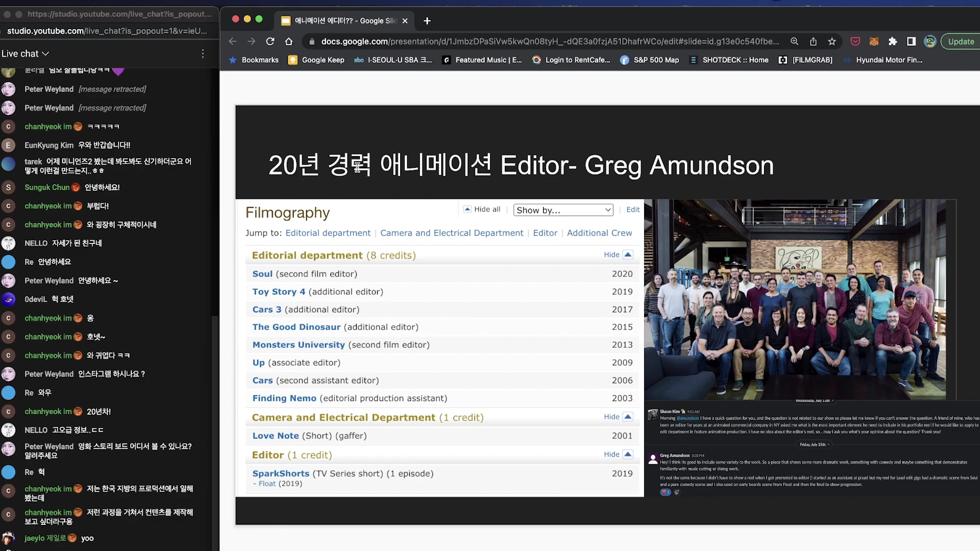
Task: Open the [FILMGRAB] bookmark
Action: click(805, 60)
